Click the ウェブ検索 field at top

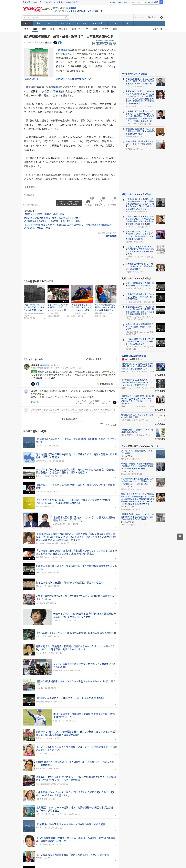pyautogui.click(x=138, y=2)
